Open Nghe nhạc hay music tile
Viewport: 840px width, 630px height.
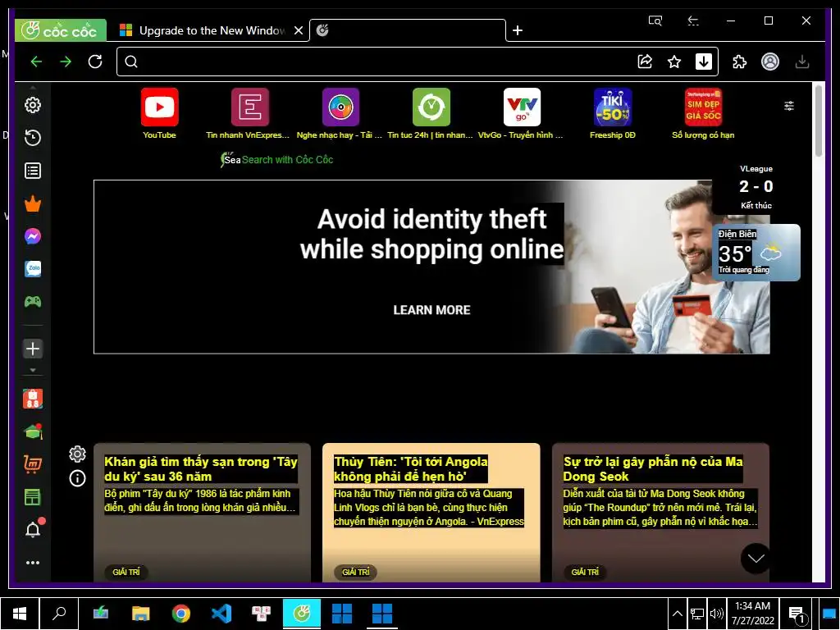click(340, 113)
